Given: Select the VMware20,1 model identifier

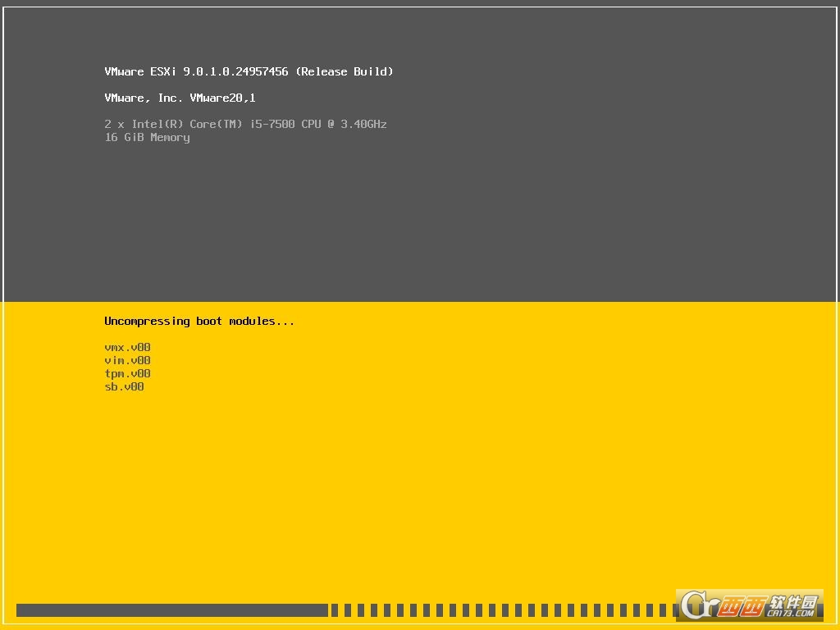Looking at the screenshot, I should [222, 98].
